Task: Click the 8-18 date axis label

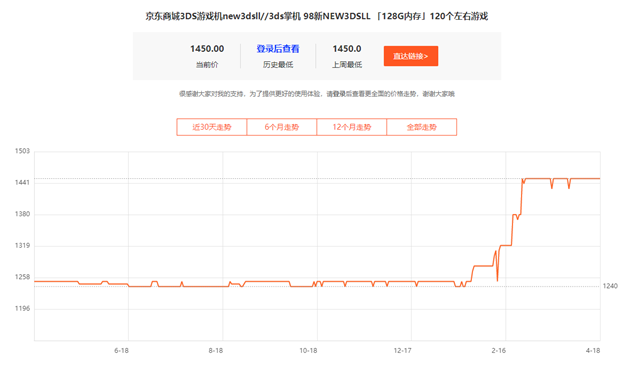Action: click(216, 350)
